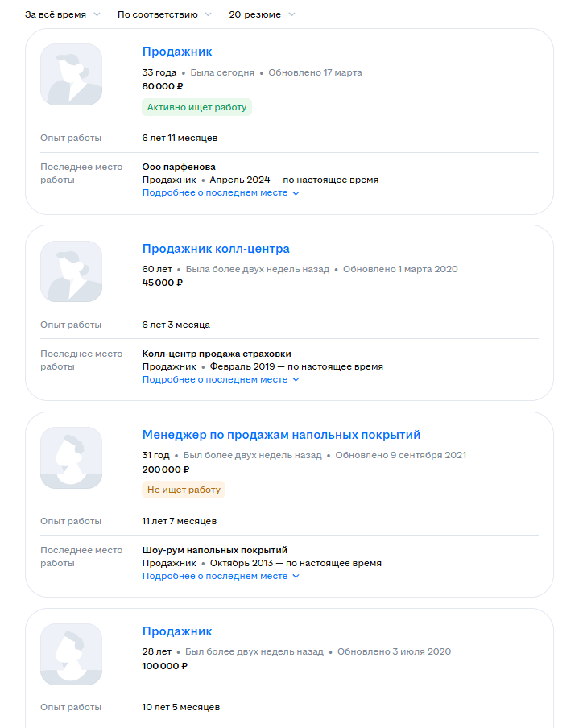Expand last job details for Шоу-рум напольных покрытий
583x728 pixels.
click(x=215, y=577)
